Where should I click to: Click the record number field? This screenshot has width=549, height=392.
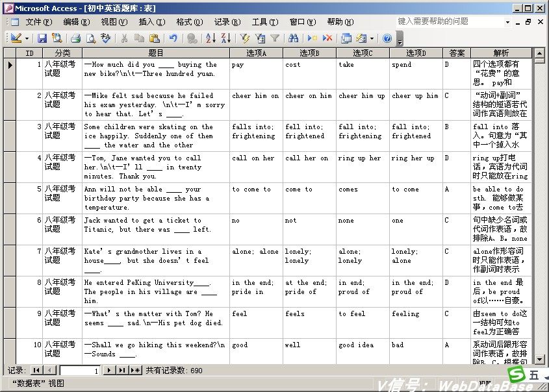point(80,371)
